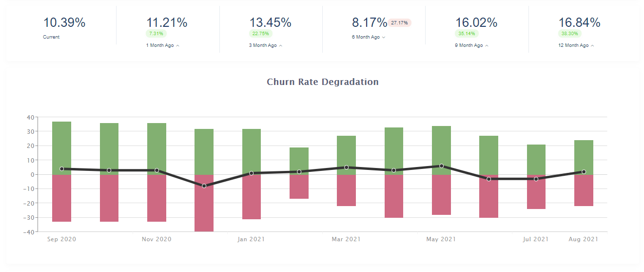Click the up arrow beside 1 Month Ago
The width and height of the screenshot is (644, 272).
pyautogui.click(x=177, y=45)
